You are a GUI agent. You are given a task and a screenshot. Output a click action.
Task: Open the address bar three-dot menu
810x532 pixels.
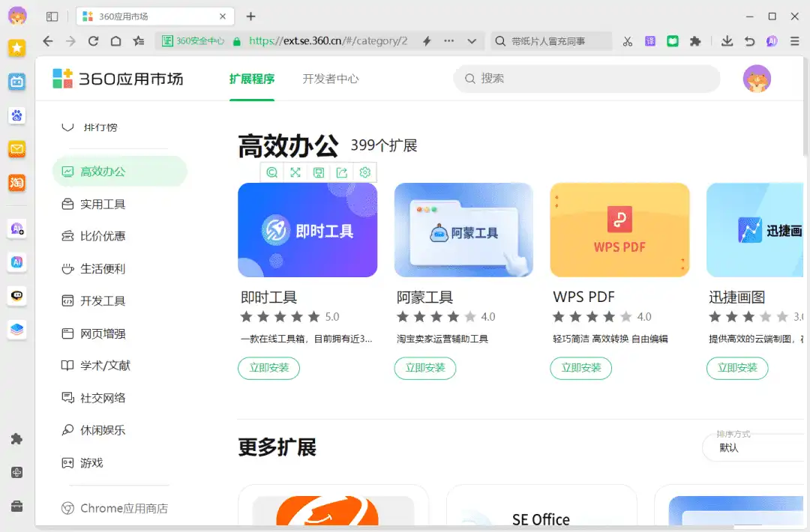pyautogui.click(x=449, y=41)
